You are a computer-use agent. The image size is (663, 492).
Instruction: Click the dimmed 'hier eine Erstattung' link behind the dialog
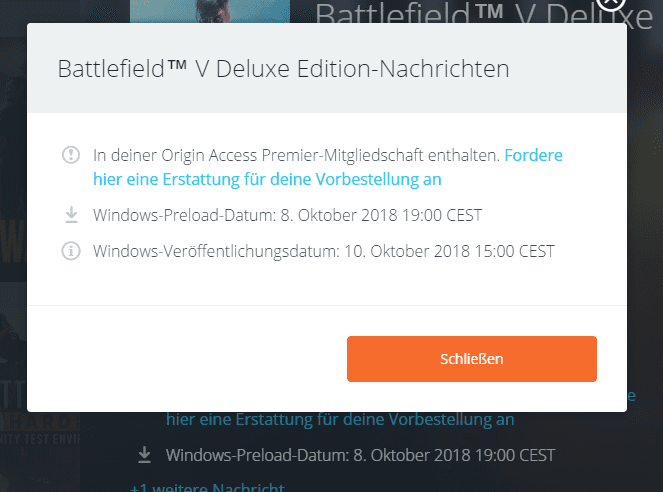pos(340,419)
